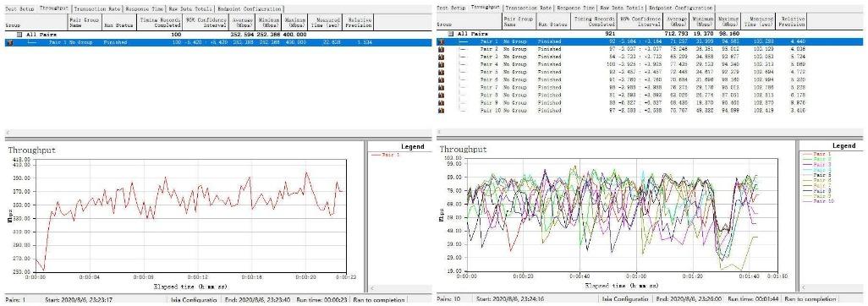Click the endpoint icon beside Pair 6 row

[442, 79]
